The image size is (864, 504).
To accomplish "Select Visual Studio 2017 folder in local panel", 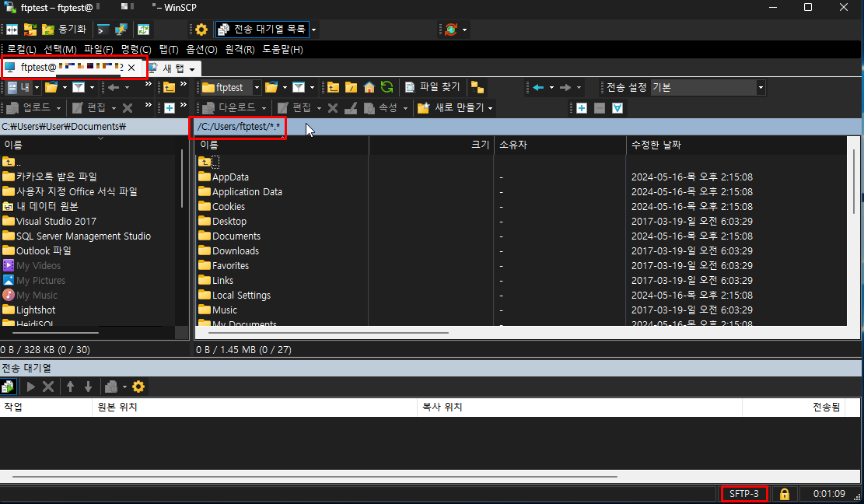I will 56,222.
